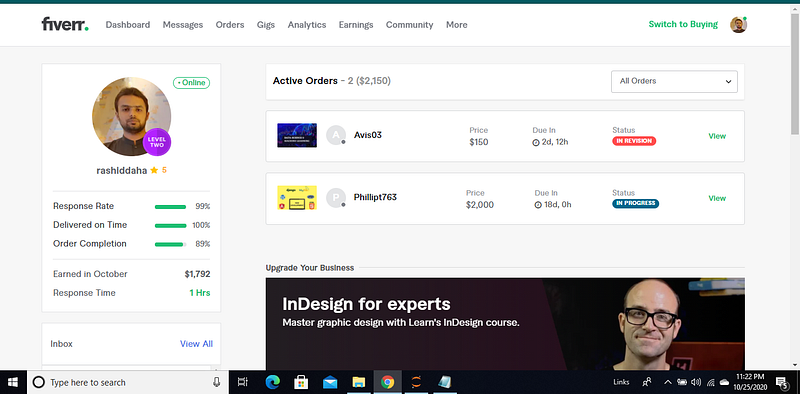The height and width of the screenshot is (394, 800).
Task: Click the Order Completion progress bar
Action: click(x=170, y=244)
